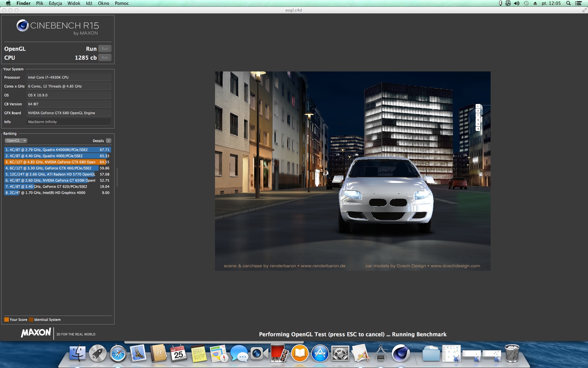Open the Edycja menu

click(55, 3)
